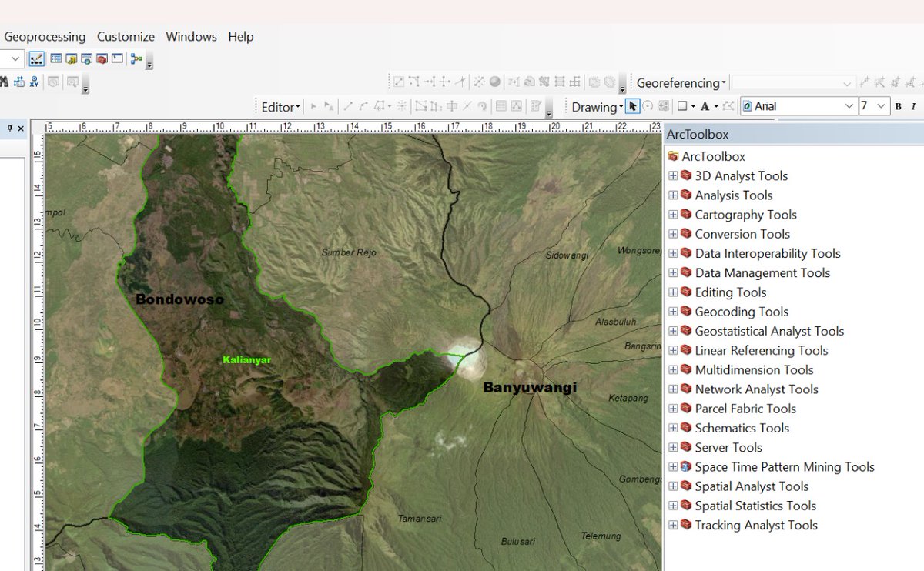This screenshot has width=924, height=571.
Task: Open text tool dropdown arrow beside 'A'
Action: tap(715, 106)
